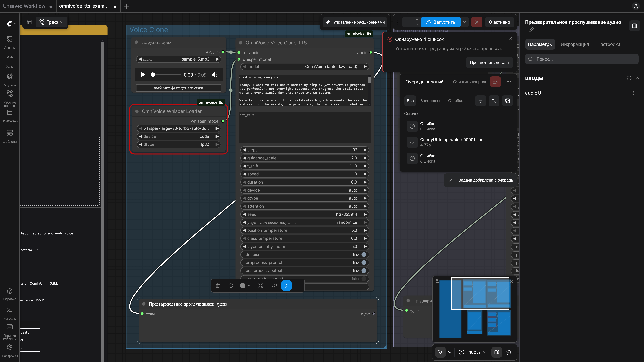This screenshot has height=362, width=644.
Task: Open Управление расширениями
Action: [355, 22]
